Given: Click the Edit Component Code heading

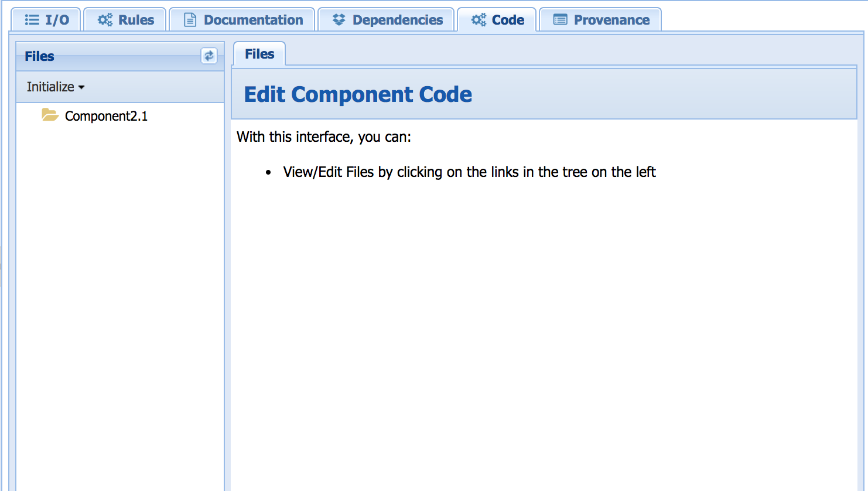Looking at the screenshot, I should pos(358,94).
